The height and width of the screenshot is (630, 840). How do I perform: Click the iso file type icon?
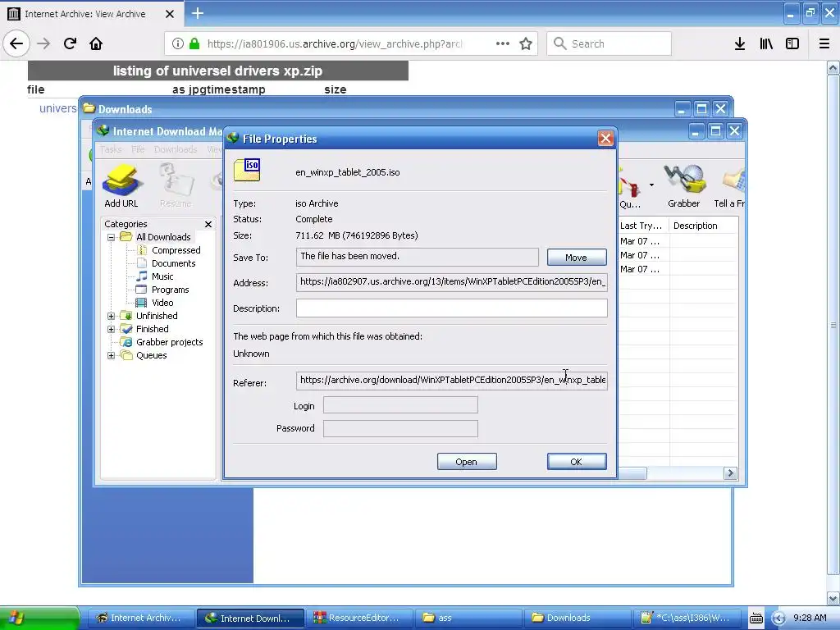pos(247,170)
